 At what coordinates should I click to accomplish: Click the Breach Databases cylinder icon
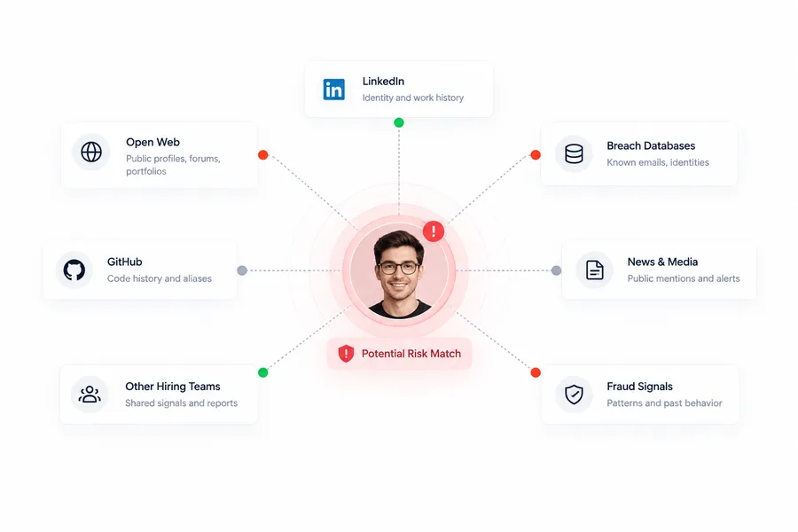tap(574, 153)
